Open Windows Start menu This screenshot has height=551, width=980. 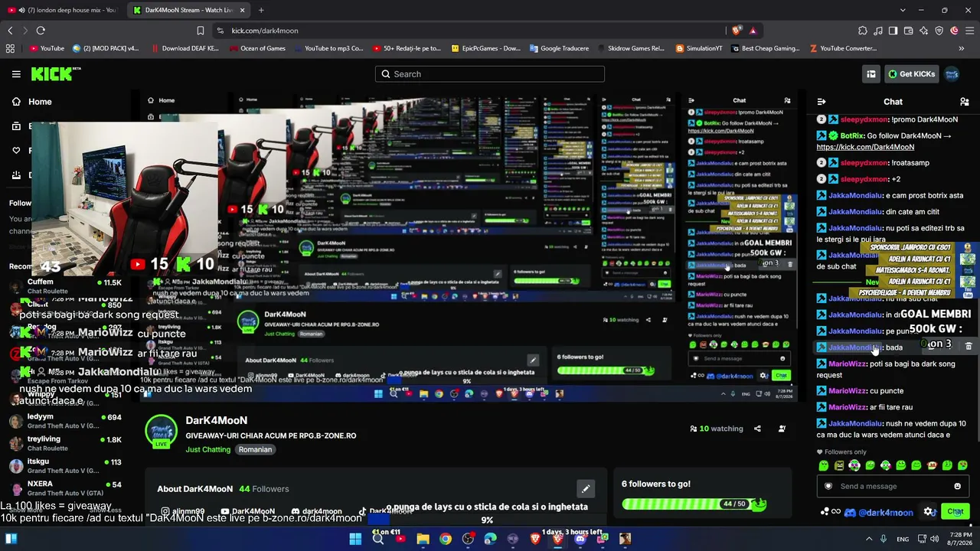coord(355,539)
